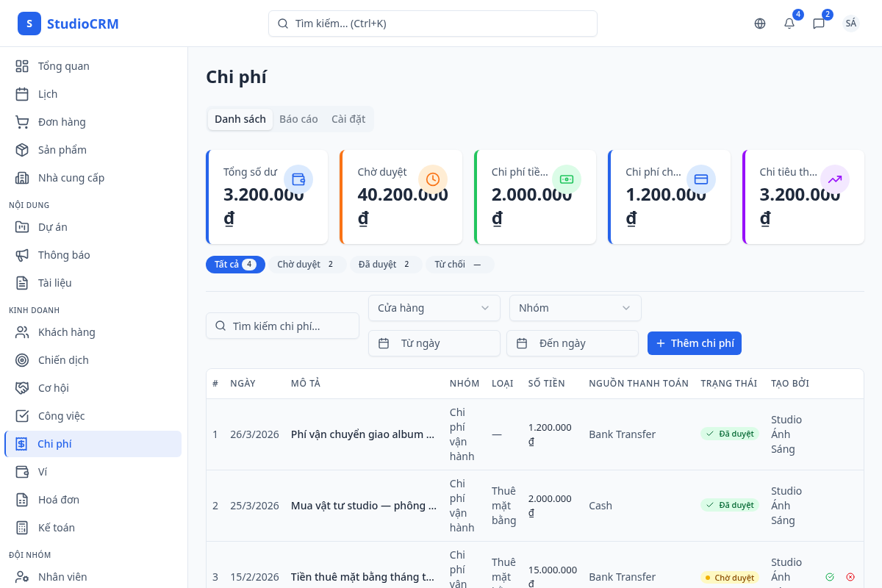Screen dimensions: 882x588
Task: Open the Cửa hàng dropdown
Action: [x=434, y=308]
